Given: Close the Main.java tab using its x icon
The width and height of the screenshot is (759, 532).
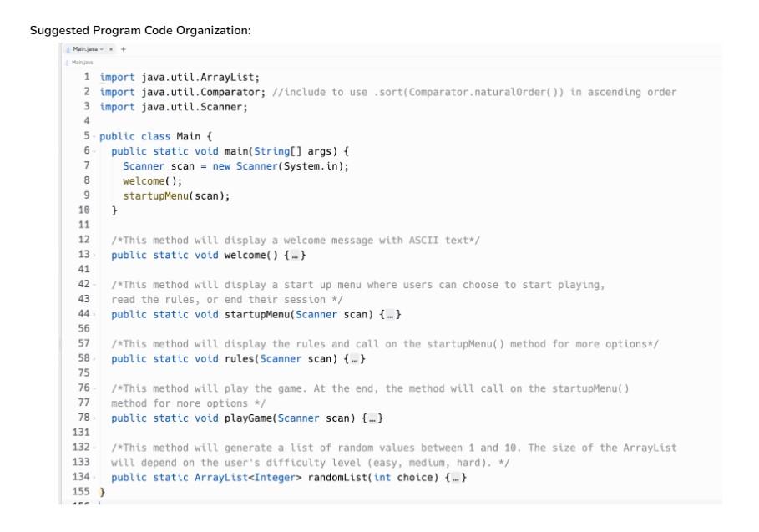Looking at the screenshot, I should point(111,51).
